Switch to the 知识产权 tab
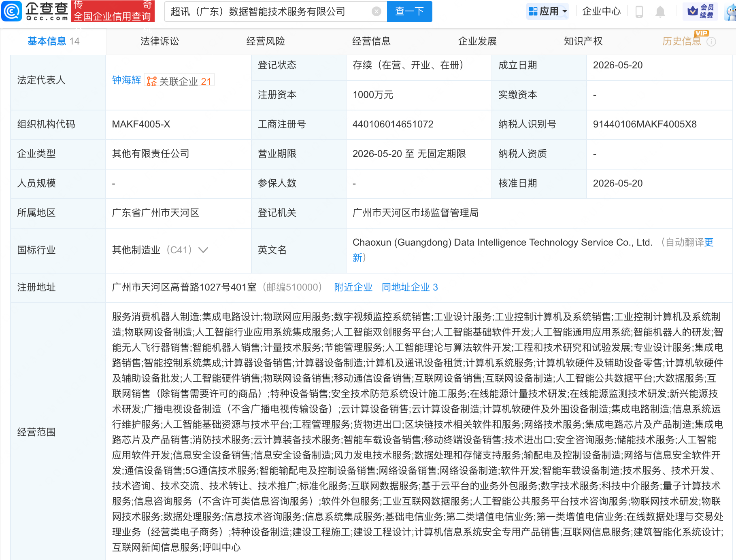The height and width of the screenshot is (560, 736). pyautogui.click(x=583, y=41)
